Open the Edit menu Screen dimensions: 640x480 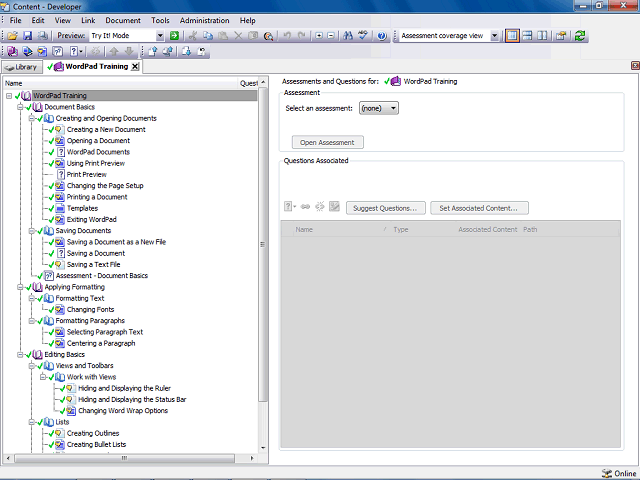click(38, 20)
